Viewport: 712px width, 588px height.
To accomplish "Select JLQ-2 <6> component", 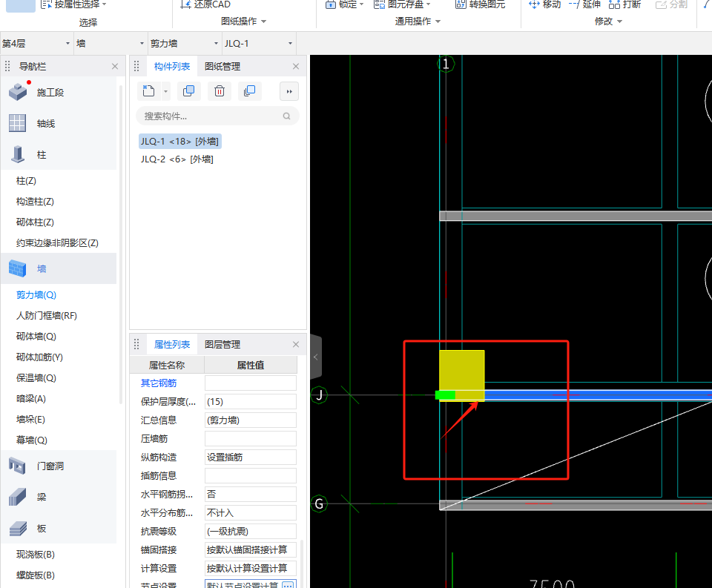I will [177, 159].
